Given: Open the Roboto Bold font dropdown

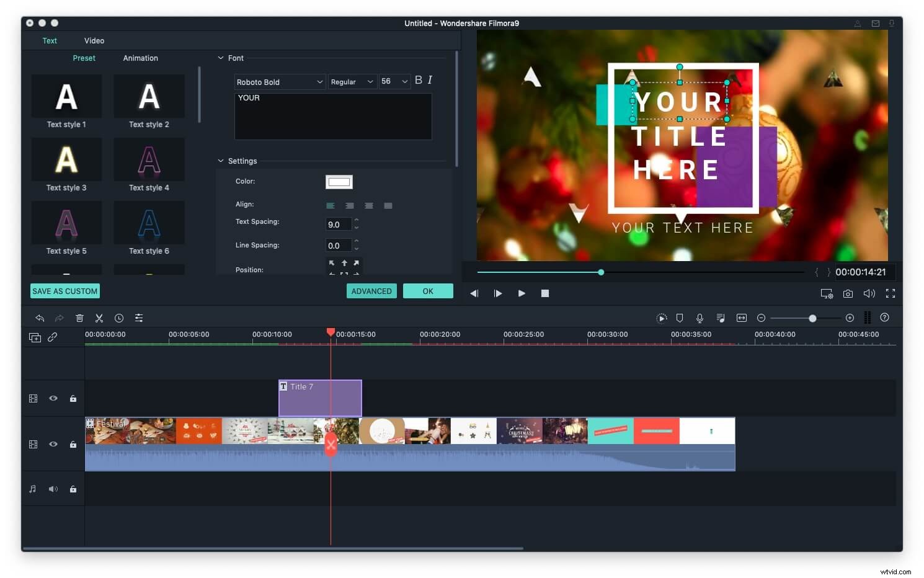Looking at the screenshot, I should click(279, 81).
